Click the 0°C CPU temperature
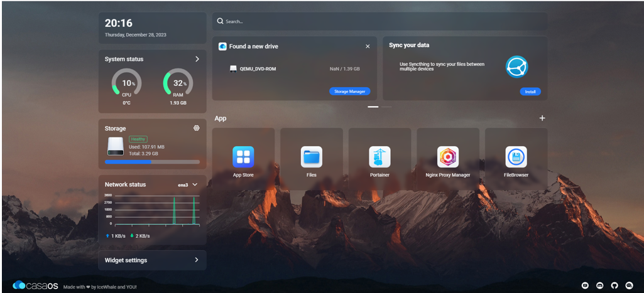 coord(126,103)
